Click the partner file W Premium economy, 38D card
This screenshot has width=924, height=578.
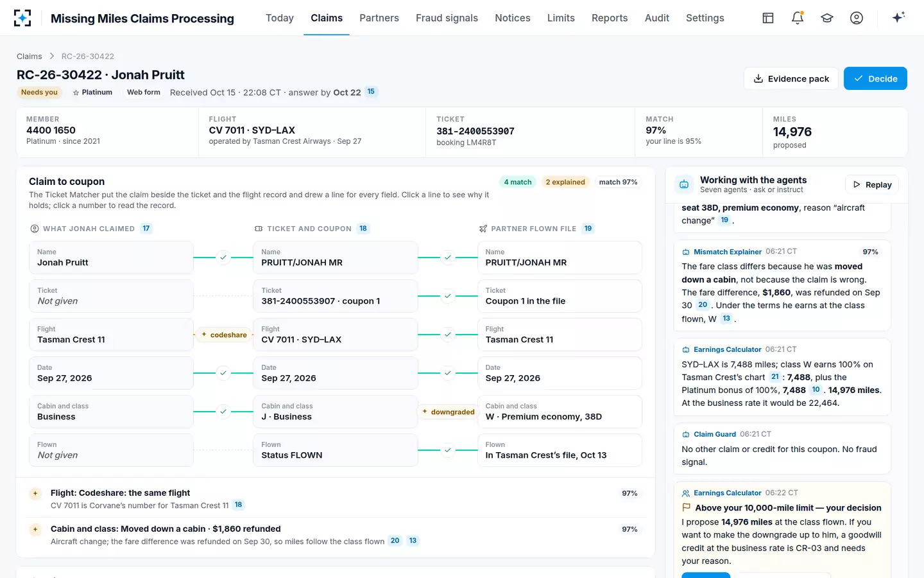(560, 412)
